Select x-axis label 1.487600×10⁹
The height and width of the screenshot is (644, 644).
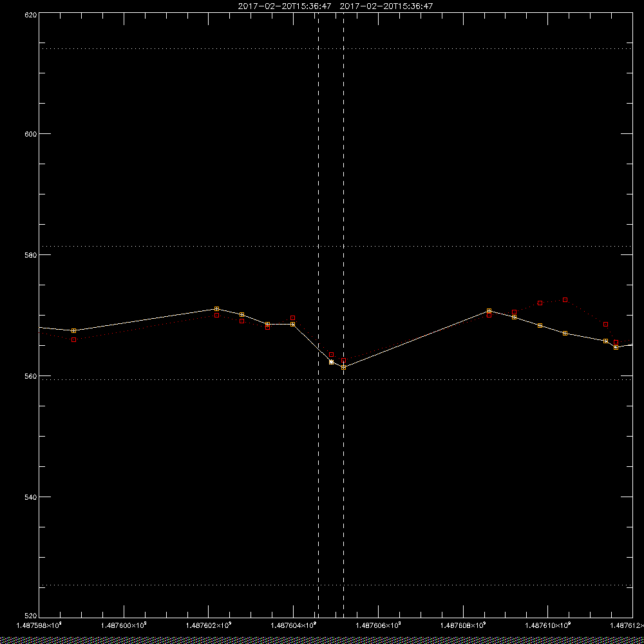click(x=124, y=625)
